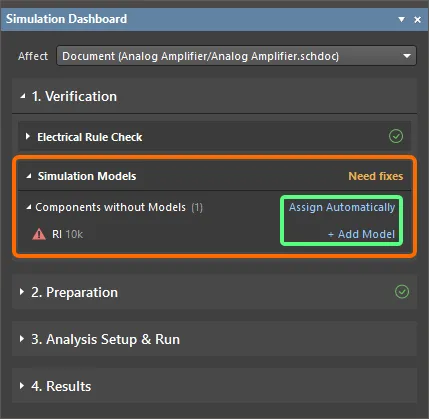Click the red warning triangle beside RI
The height and width of the screenshot is (419, 429).
tap(39, 234)
